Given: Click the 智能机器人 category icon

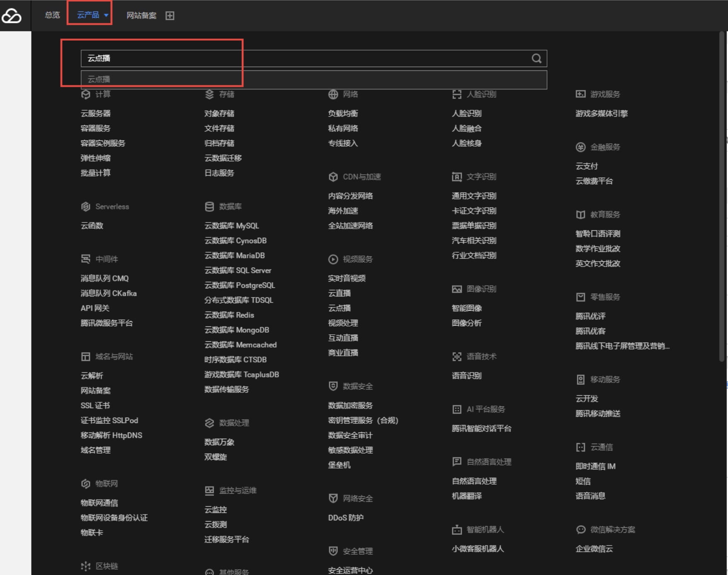Looking at the screenshot, I should (457, 530).
